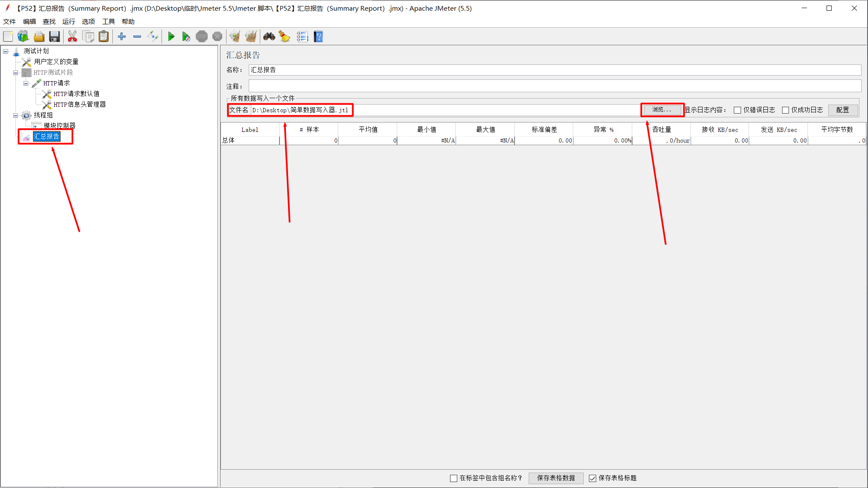Viewport: 868px width, 488px height.
Task: Click the 浏览... browse button
Action: [x=662, y=110]
